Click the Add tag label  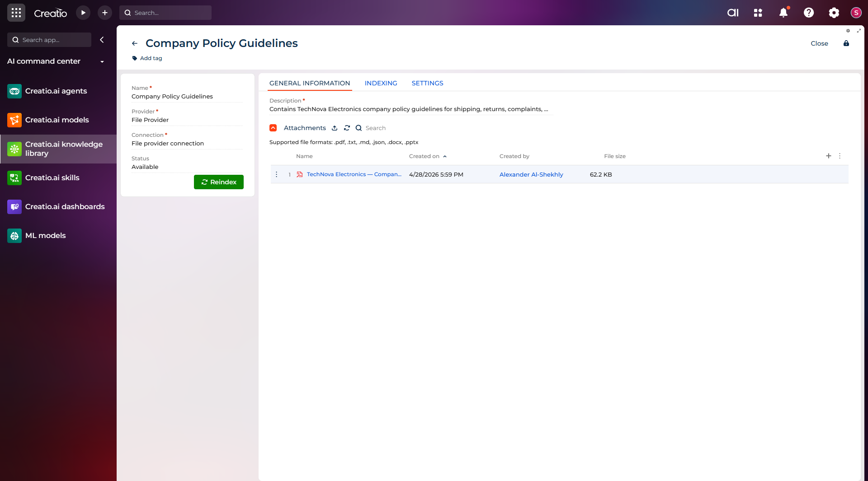click(151, 58)
